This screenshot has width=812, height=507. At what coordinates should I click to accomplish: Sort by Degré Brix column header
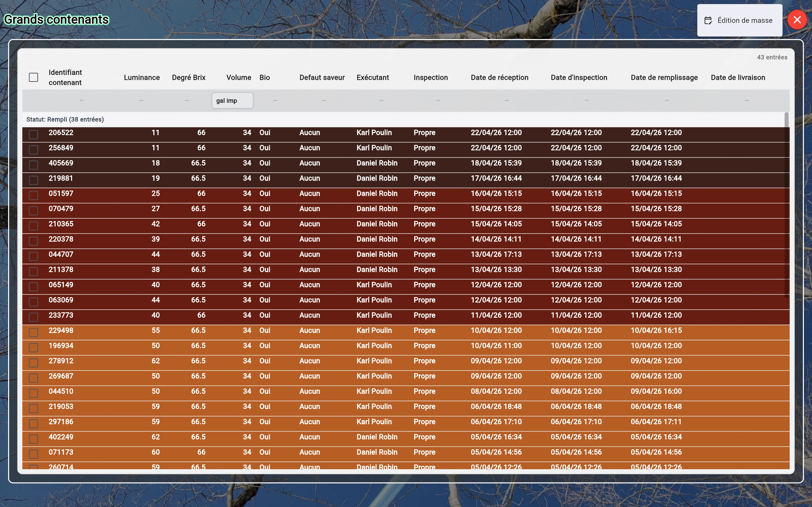tap(189, 77)
